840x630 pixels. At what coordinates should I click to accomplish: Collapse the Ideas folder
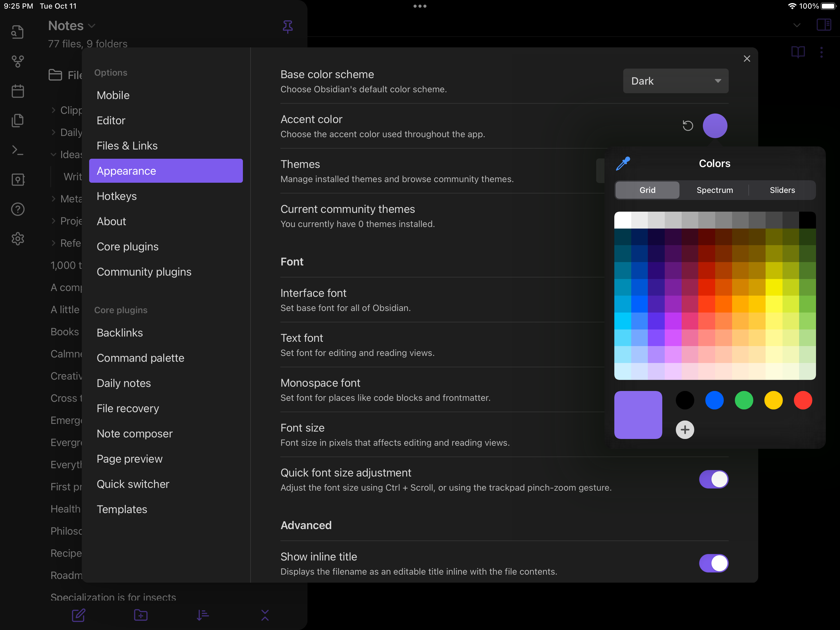tap(53, 155)
